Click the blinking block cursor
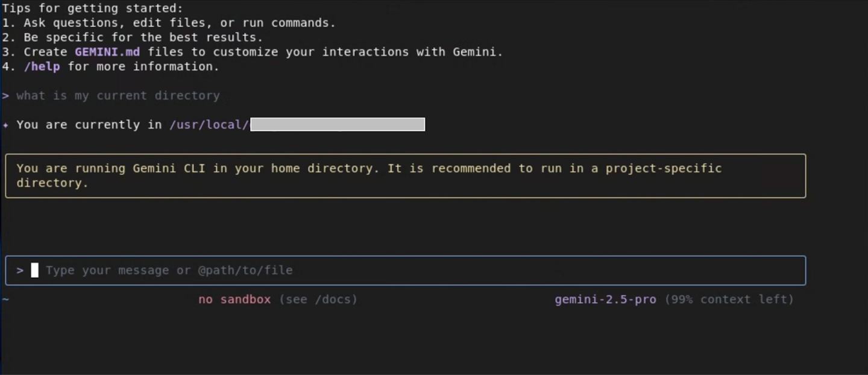868x375 pixels. [x=35, y=270]
